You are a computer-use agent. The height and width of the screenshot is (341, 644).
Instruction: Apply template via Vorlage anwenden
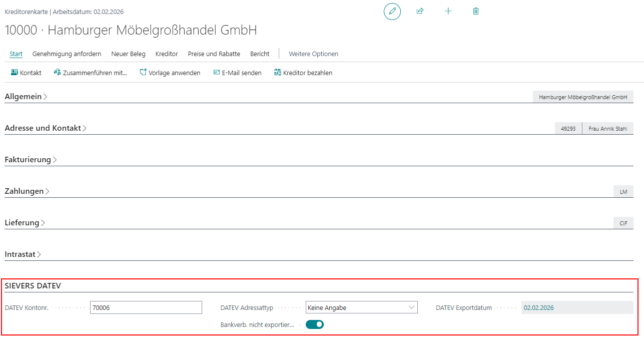point(170,73)
